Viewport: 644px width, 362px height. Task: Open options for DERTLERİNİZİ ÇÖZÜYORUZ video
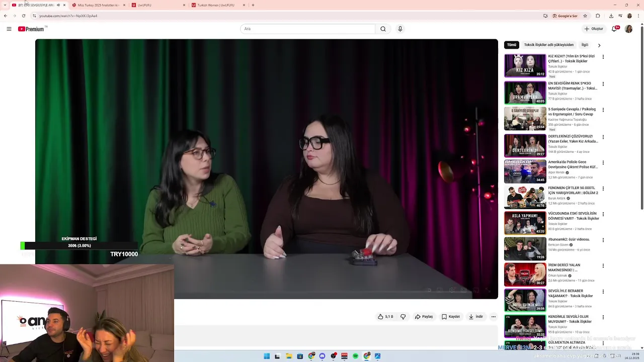(x=603, y=137)
